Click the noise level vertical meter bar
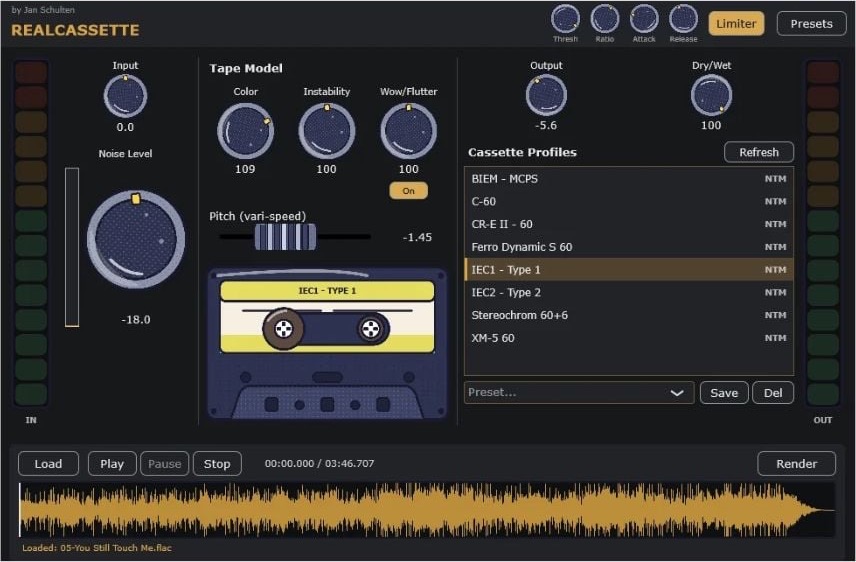Viewport: 856px width, 562px height. tap(72, 247)
